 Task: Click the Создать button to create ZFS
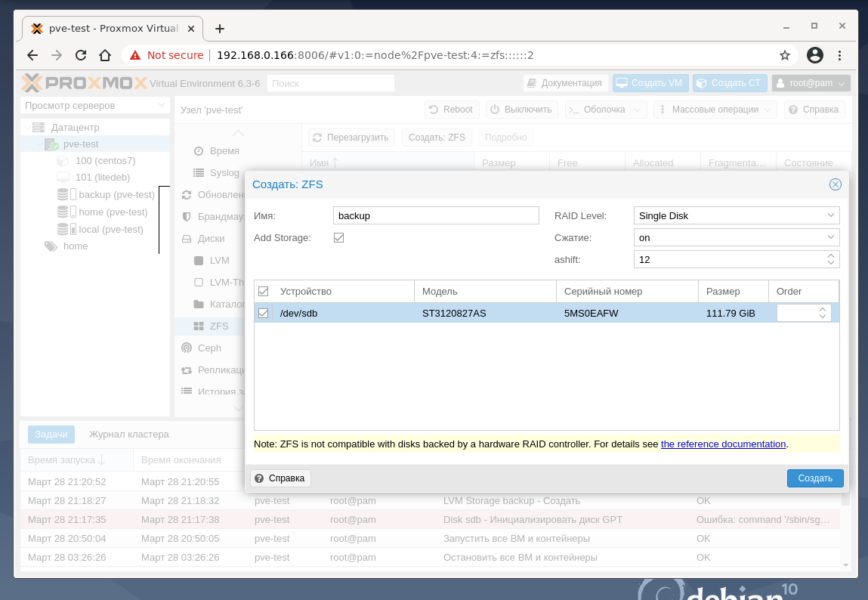[814, 478]
